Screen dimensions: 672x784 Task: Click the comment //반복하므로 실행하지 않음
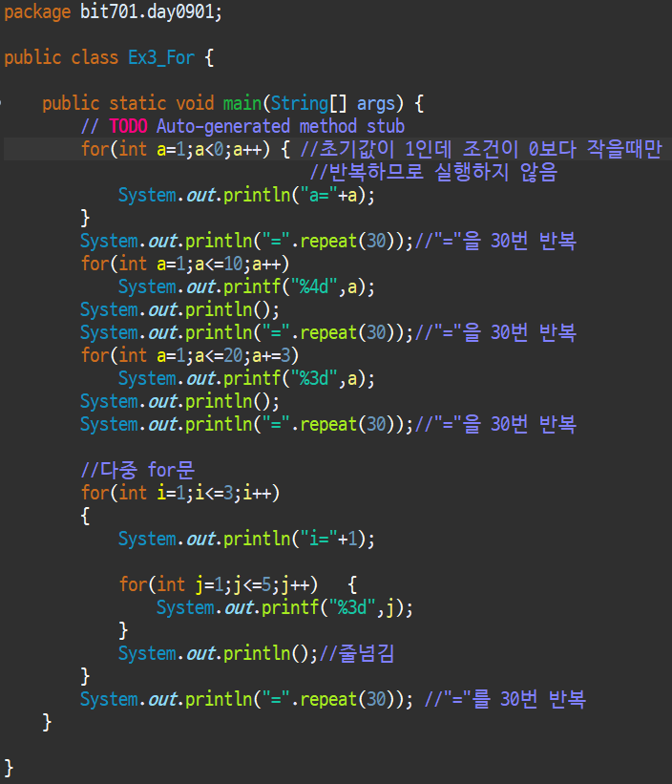click(x=433, y=172)
